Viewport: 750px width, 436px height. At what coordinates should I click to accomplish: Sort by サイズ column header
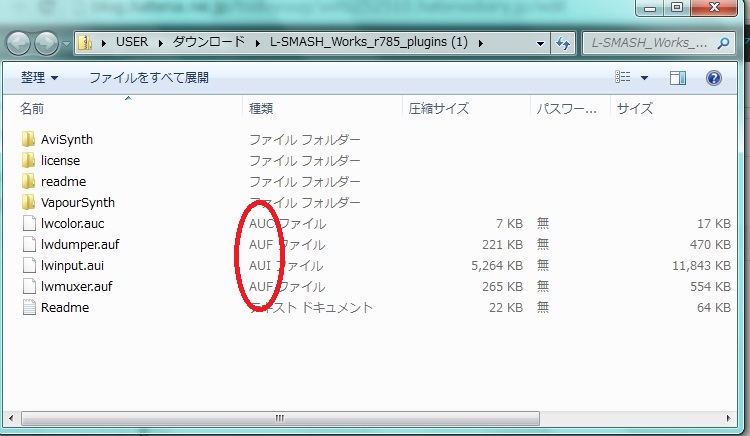point(635,109)
